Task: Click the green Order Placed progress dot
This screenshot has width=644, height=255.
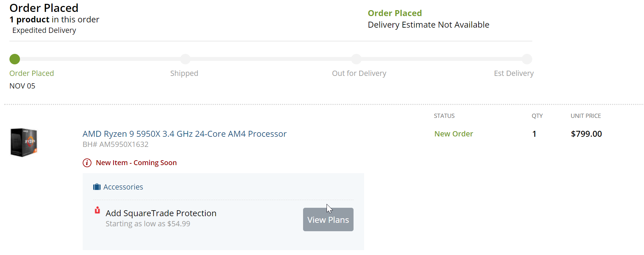Action: tap(15, 59)
